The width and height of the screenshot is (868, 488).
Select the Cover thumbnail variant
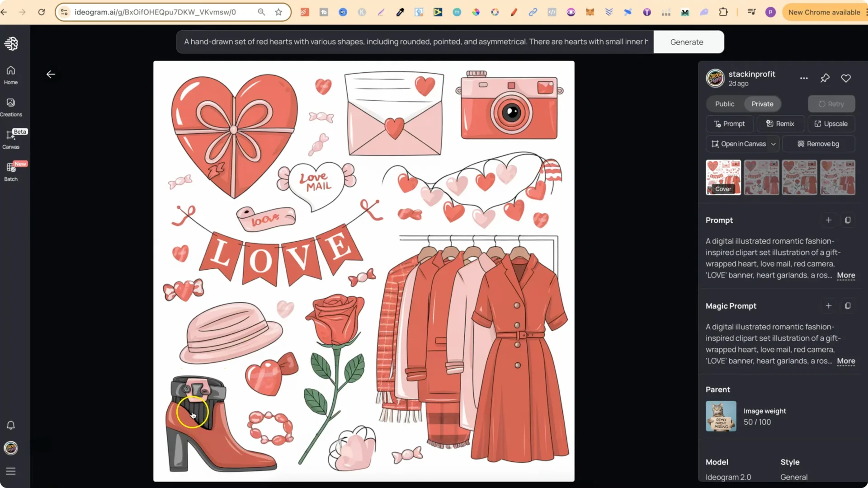[x=723, y=177]
